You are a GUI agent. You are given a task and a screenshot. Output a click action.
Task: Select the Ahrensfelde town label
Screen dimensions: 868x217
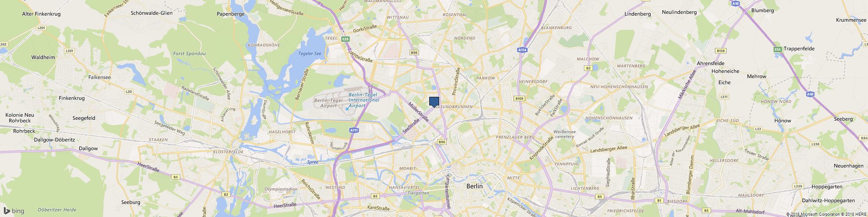pyautogui.click(x=710, y=63)
